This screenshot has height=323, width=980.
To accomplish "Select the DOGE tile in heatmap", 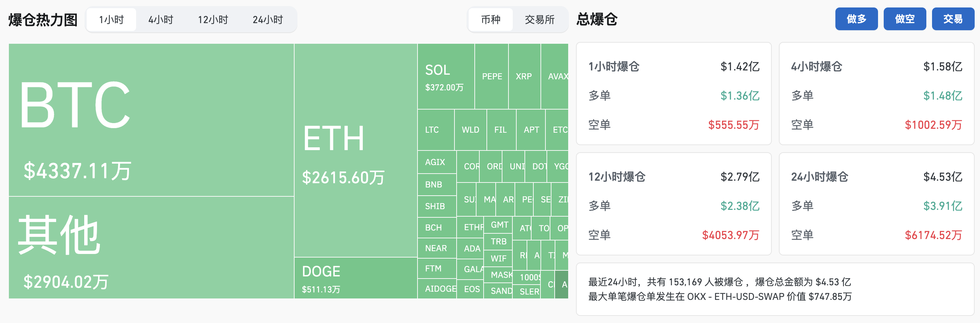I will point(355,278).
